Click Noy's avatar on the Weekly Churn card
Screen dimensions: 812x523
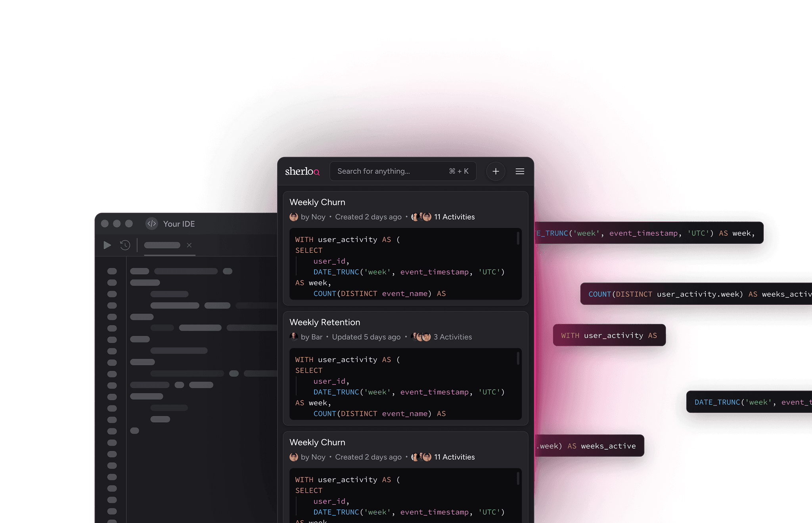294,217
